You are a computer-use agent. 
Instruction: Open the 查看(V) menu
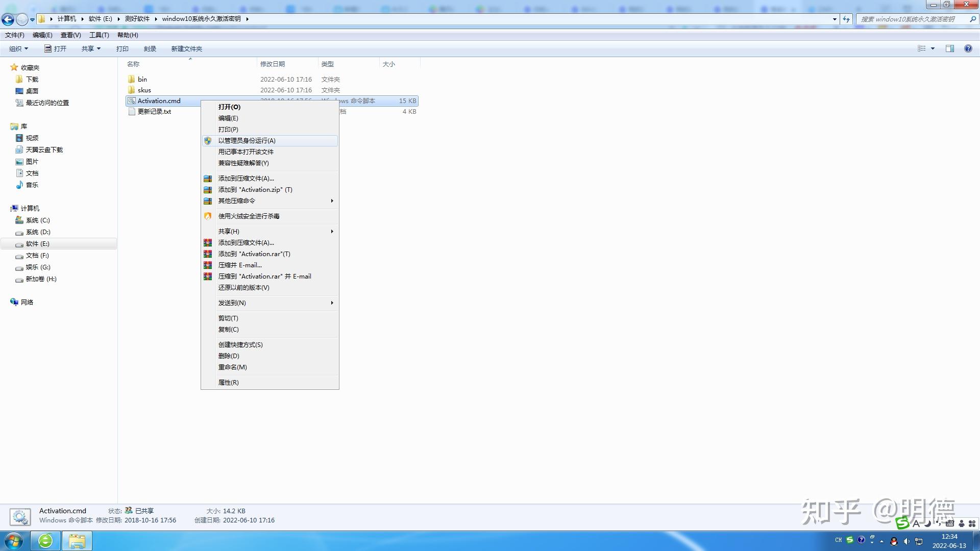71,35
